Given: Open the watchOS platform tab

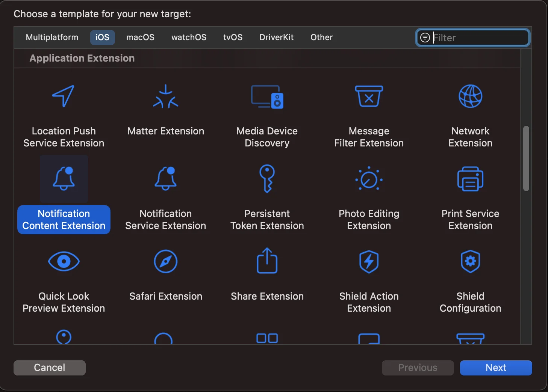Looking at the screenshot, I should [x=189, y=38].
